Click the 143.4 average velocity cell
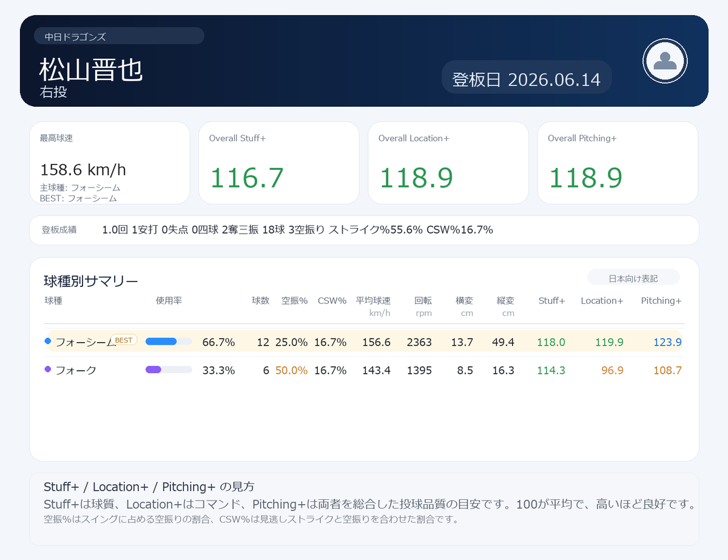The height and width of the screenshot is (560, 728). click(376, 370)
